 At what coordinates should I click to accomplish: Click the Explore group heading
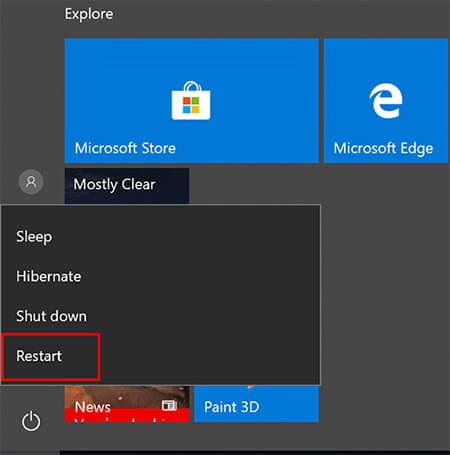89,14
